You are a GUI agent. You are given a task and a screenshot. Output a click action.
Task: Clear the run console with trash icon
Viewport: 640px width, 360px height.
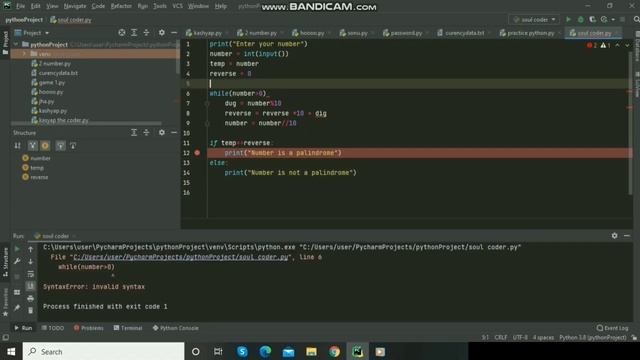coord(31,311)
